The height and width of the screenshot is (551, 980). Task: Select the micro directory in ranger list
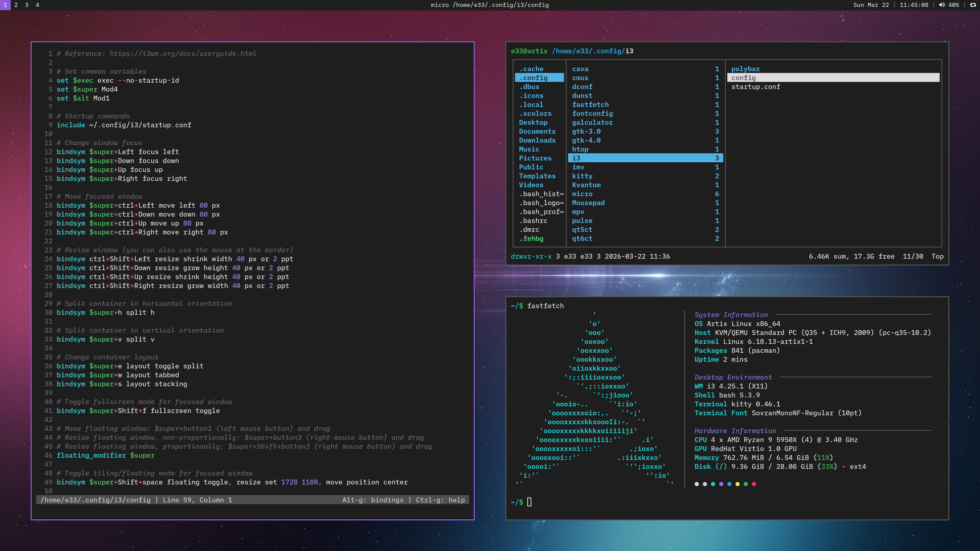(582, 194)
